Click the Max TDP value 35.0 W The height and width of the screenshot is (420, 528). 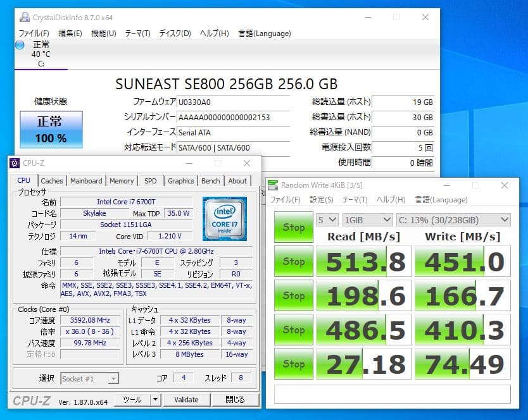179,213
